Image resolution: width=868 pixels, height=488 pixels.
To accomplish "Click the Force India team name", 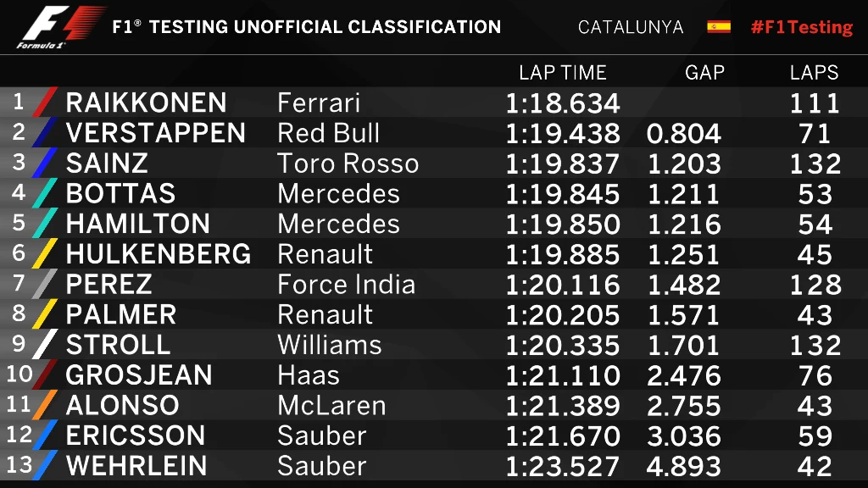I will point(346,285).
